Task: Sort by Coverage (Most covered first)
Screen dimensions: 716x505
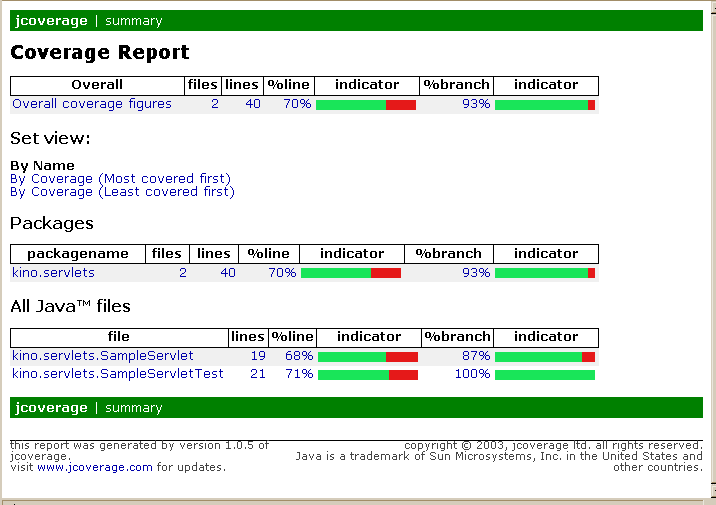Action: [x=120, y=179]
